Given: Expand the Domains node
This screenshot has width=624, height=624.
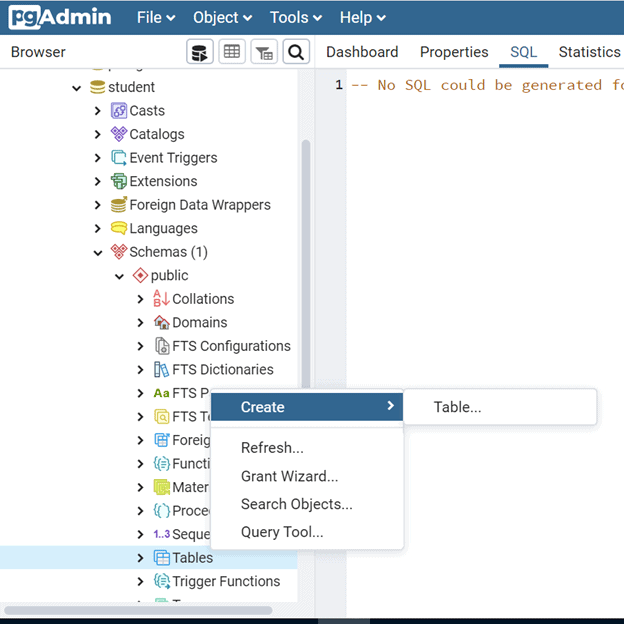Looking at the screenshot, I should (x=140, y=322).
